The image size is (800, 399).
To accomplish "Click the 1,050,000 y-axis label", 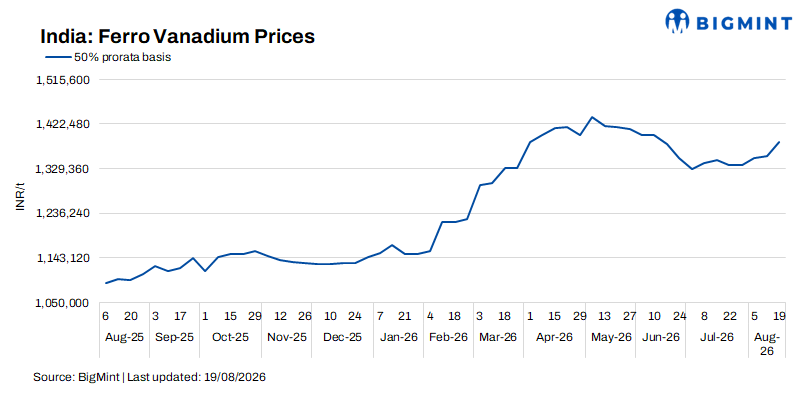I will click(x=63, y=303).
